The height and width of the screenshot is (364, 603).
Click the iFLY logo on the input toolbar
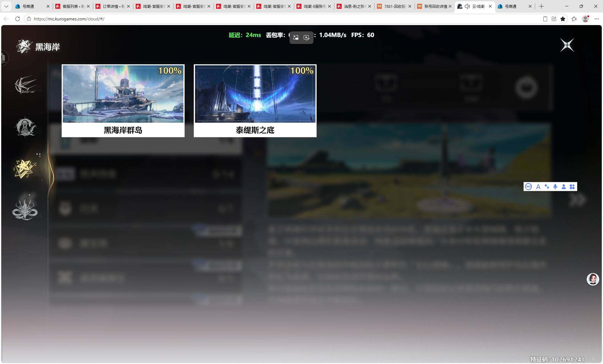click(529, 187)
